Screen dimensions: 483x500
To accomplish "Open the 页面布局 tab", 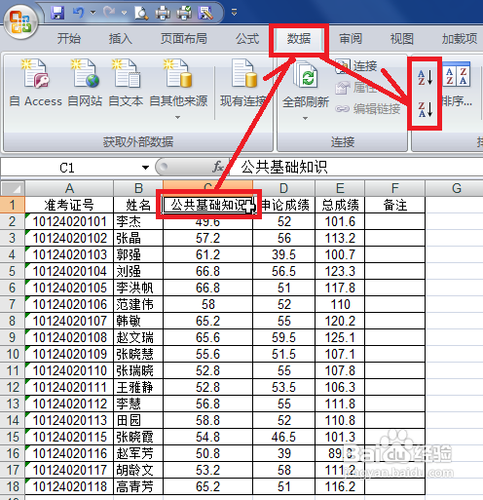I will click(184, 38).
